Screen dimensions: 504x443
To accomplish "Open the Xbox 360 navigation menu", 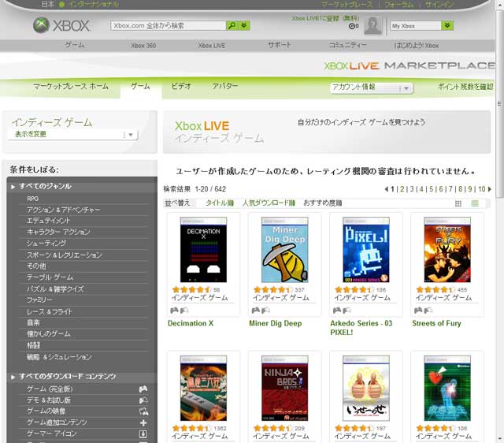I will point(143,46).
